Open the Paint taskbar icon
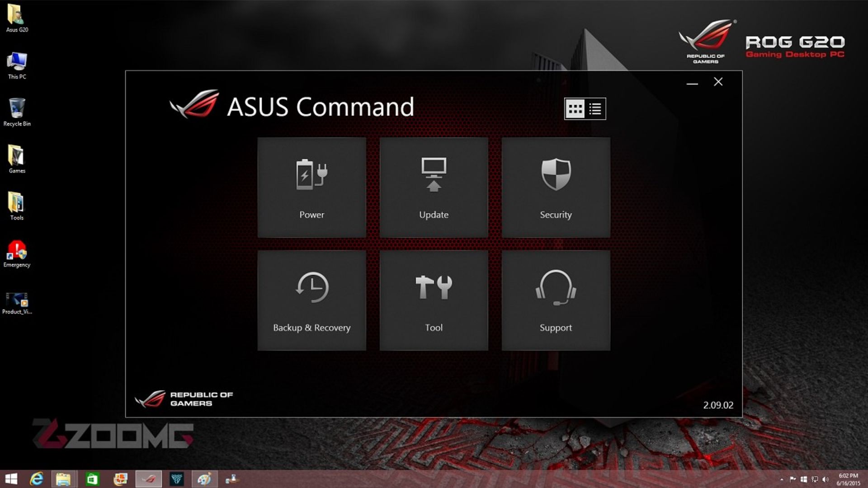The height and width of the screenshot is (488, 868). pyautogui.click(x=204, y=479)
